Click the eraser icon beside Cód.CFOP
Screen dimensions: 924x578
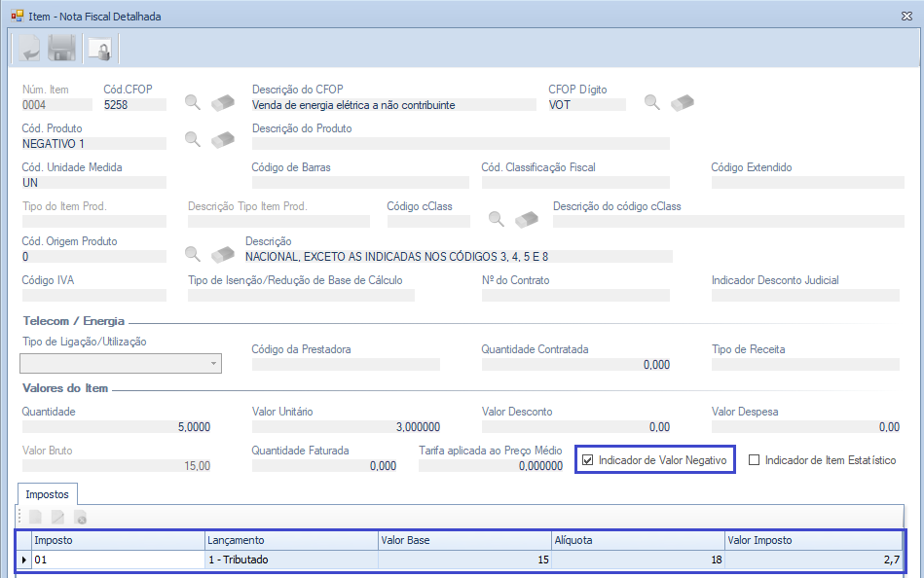pos(223,102)
